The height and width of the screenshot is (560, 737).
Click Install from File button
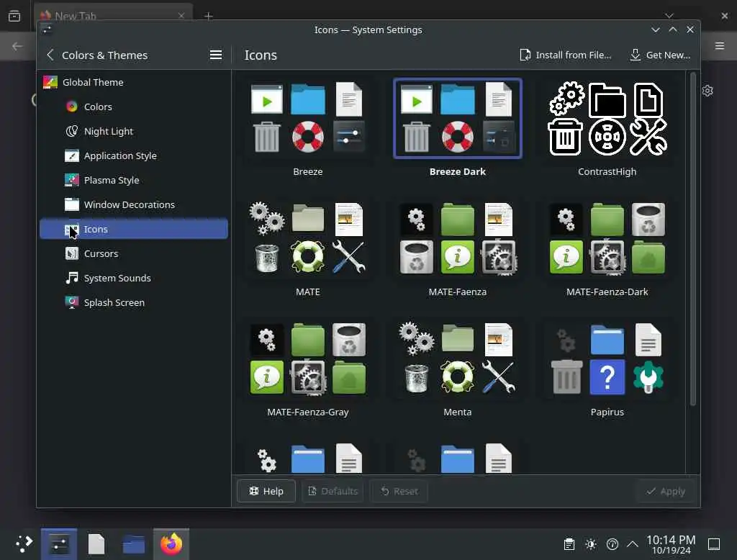coord(565,55)
